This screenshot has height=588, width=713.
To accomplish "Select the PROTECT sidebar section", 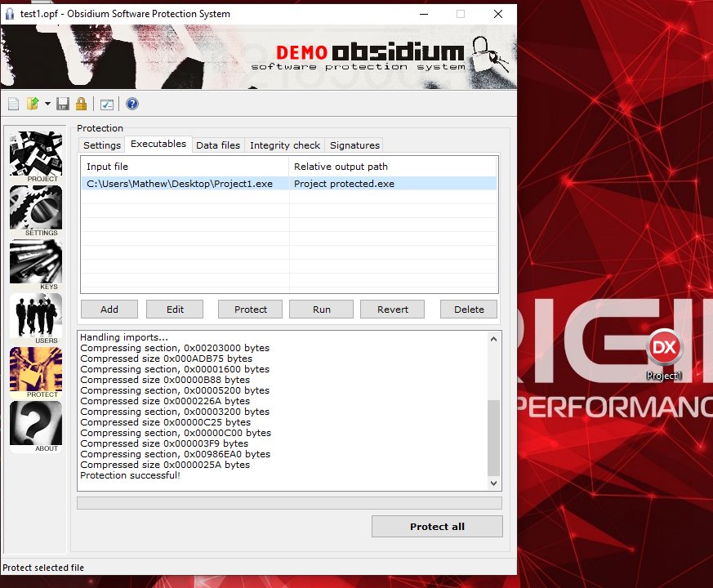I will tap(36, 372).
